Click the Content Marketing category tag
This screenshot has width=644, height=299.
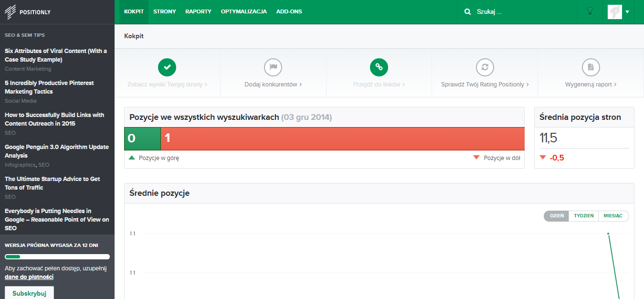(28, 69)
